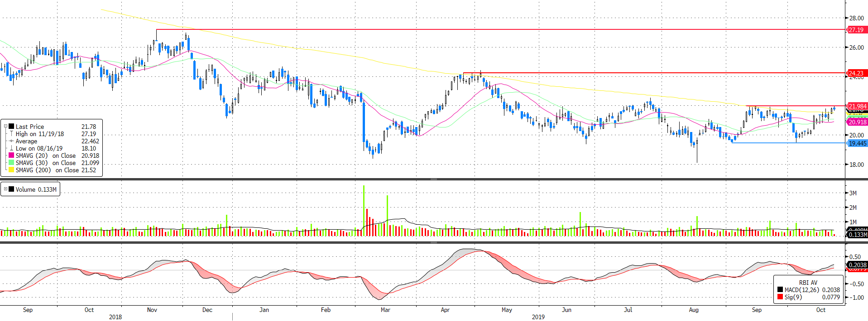Viewport: 868px width, 321px height.
Task: Click the 'RBI AV' legend title
Action: 808,283
